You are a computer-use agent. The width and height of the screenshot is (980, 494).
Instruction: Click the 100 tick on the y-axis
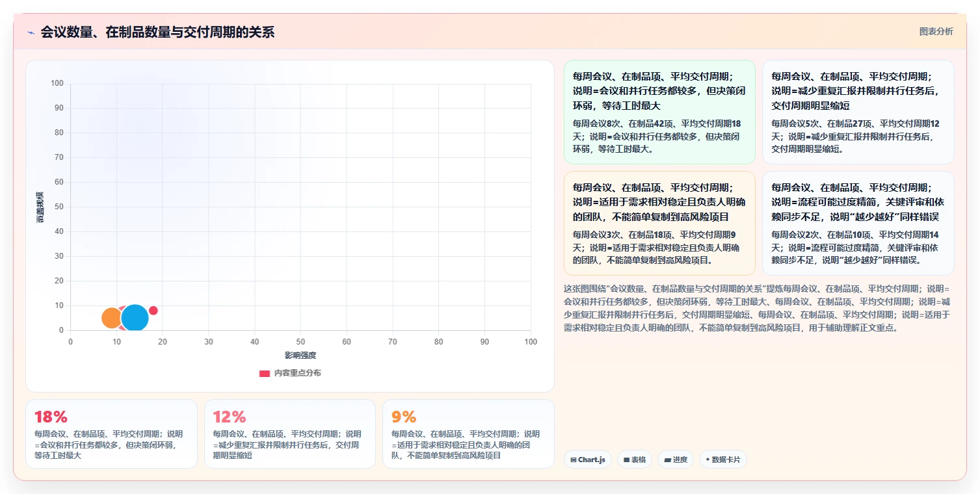coord(57,83)
